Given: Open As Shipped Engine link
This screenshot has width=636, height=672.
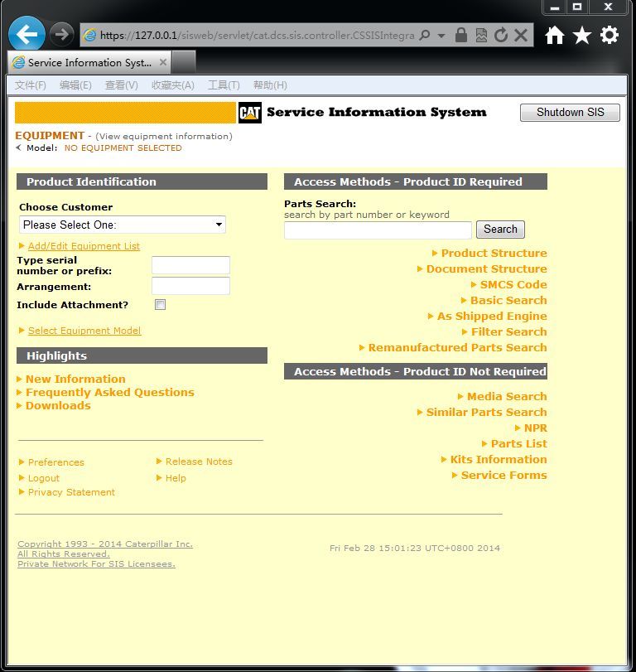Looking at the screenshot, I should (492, 316).
